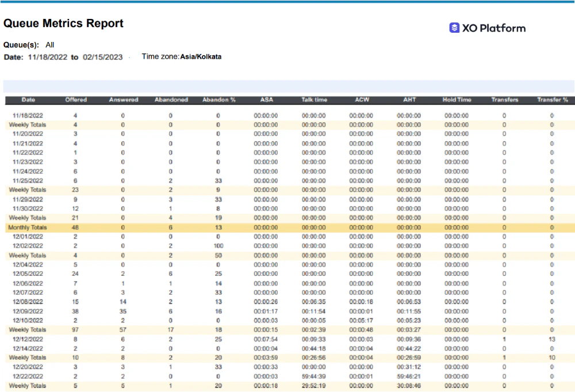Select the AHT column header
Screen dimensions: 575x392
point(409,99)
